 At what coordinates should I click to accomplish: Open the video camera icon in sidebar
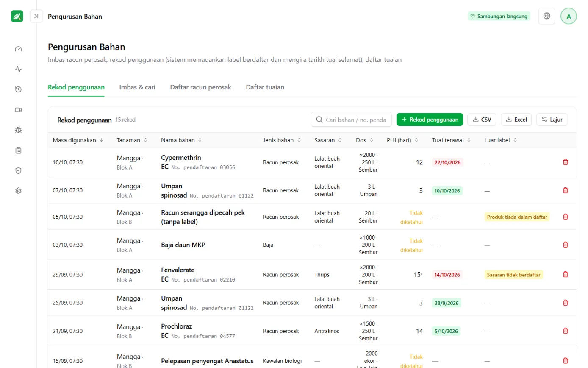(x=18, y=110)
